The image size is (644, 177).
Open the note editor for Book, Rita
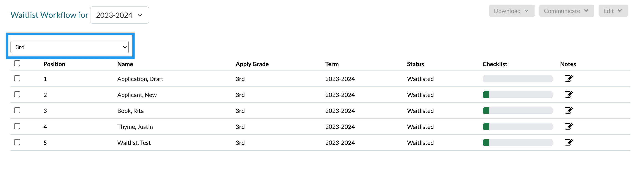pyautogui.click(x=568, y=111)
